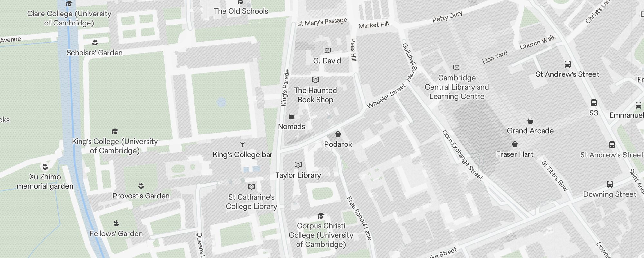Screen dimensions: 644x258
Task: Select the Taylor Library book icon
Action: pyautogui.click(x=298, y=165)
